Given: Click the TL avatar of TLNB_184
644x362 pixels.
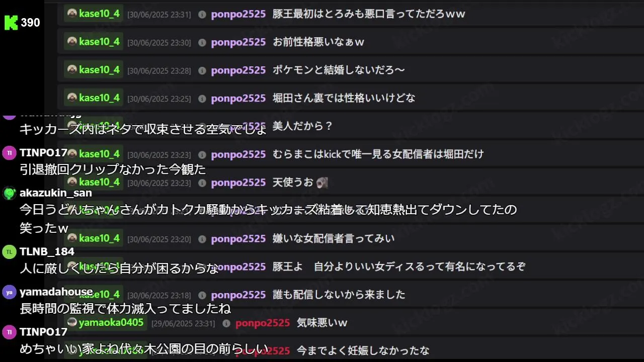Looking at the screenshot, I should click(10, 252).
